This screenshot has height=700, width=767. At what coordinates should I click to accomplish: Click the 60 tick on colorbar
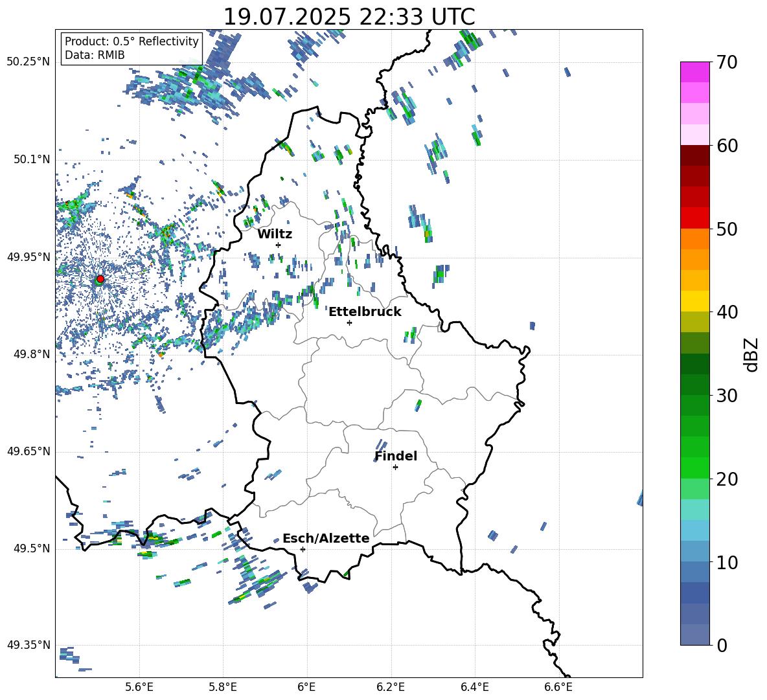(x=727, y=146)
